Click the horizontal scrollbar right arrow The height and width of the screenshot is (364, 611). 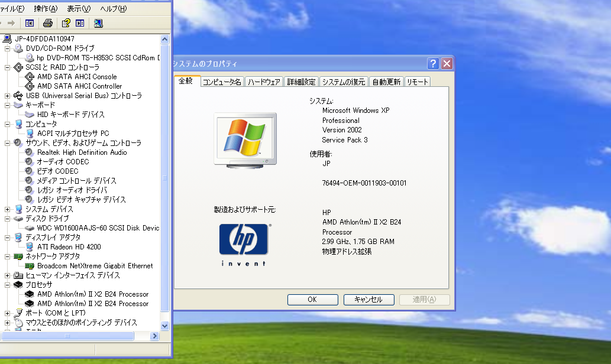[x=155, y=336]
